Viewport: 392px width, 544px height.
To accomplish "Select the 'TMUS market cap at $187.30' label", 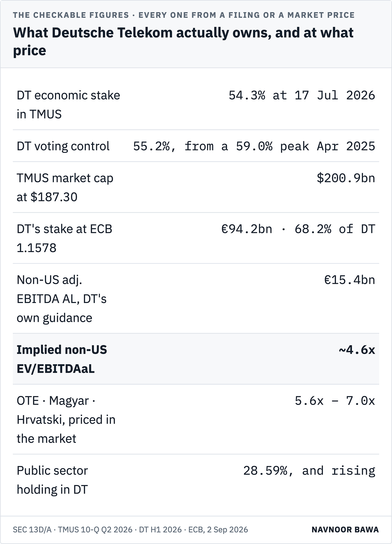I will point(65,188).
